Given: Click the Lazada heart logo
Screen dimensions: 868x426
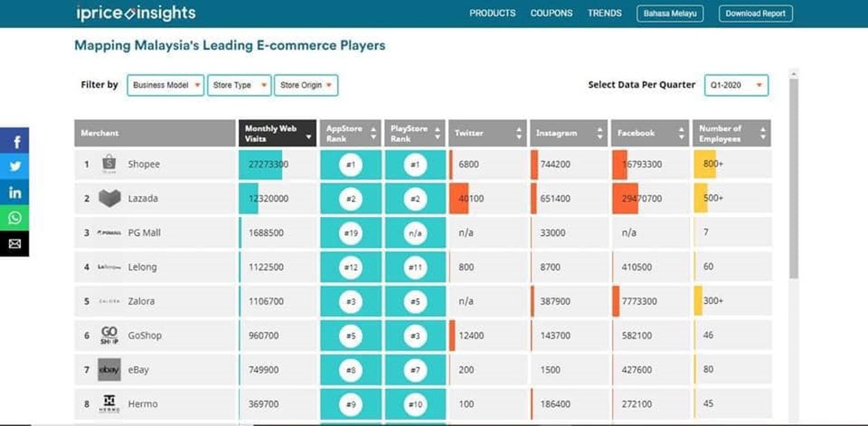Looking at the screenshot, I should 109,199.
